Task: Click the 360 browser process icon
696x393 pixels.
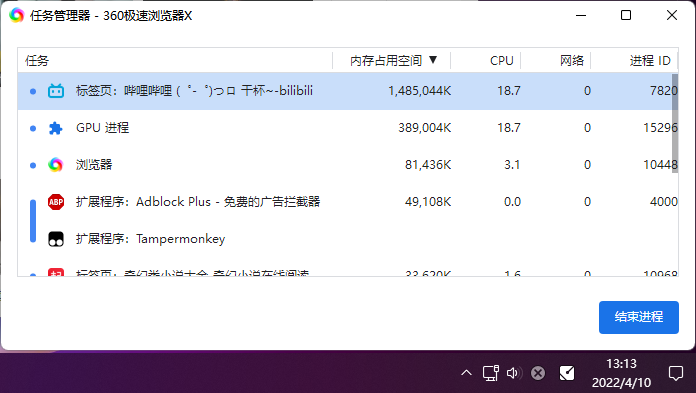Action: pos(55,165)
